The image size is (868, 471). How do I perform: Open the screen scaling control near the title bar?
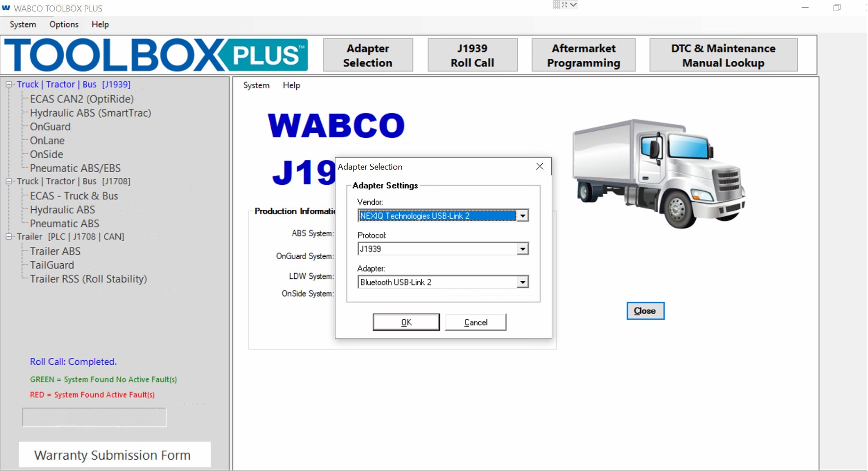[566, 5]
